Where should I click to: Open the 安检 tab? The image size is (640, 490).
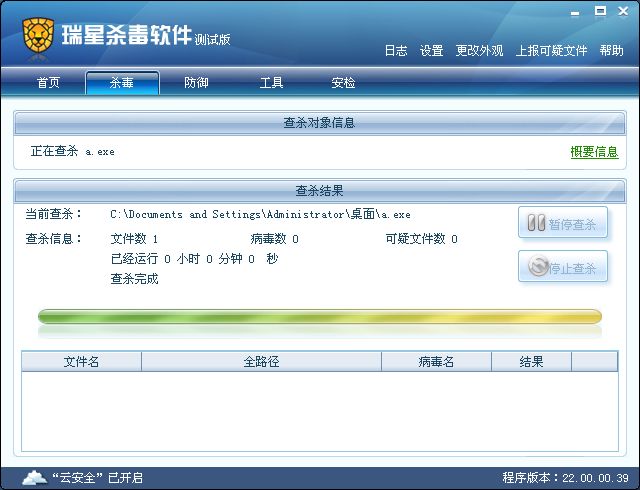343,82
